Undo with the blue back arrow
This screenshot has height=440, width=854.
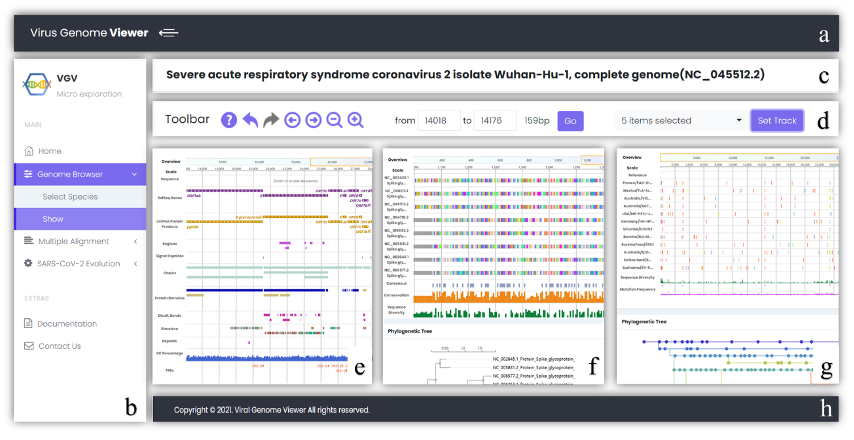(250, 120)
